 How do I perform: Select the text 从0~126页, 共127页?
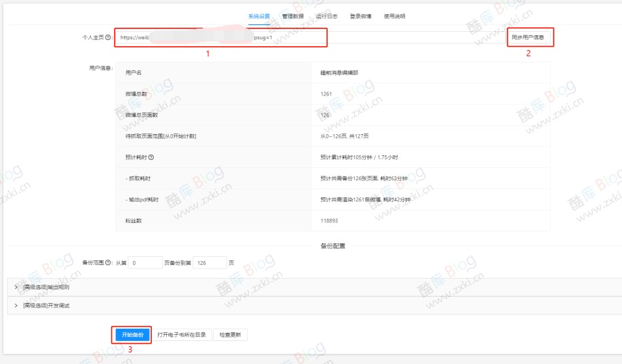point(345,136)
